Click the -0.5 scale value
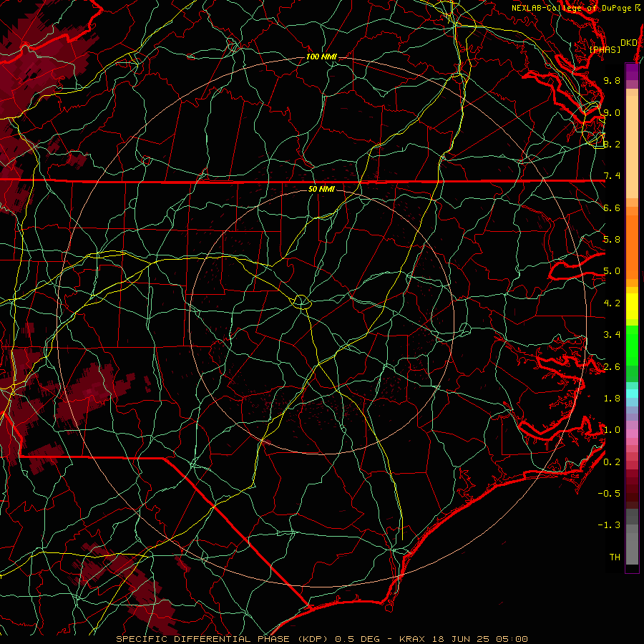This screenshot has height=644, width=644. (609, 494)
